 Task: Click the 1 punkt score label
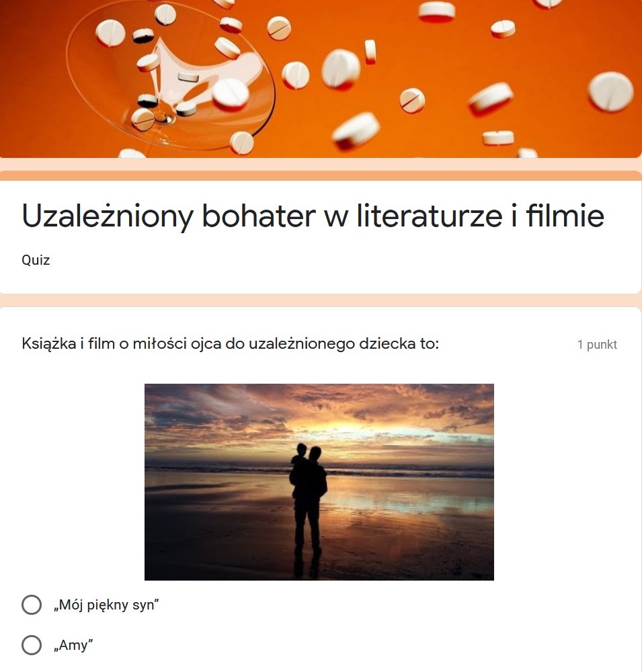coord(597,345)
